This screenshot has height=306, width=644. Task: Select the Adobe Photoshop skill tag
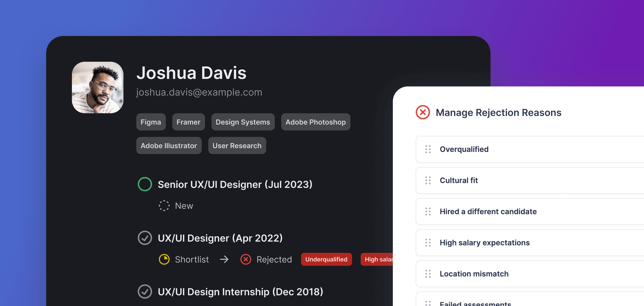pyautogui.click(x=316, y=122)
